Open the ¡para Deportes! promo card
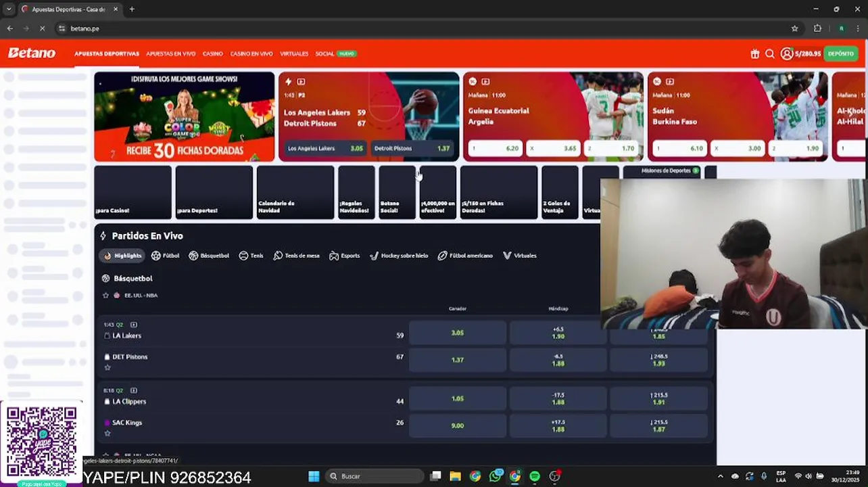 tap(214, 192)
